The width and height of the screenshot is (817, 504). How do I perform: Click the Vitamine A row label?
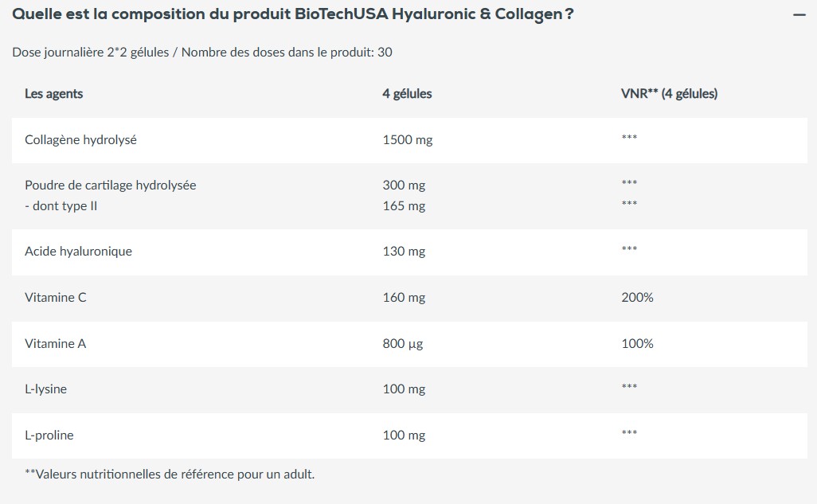56,344
